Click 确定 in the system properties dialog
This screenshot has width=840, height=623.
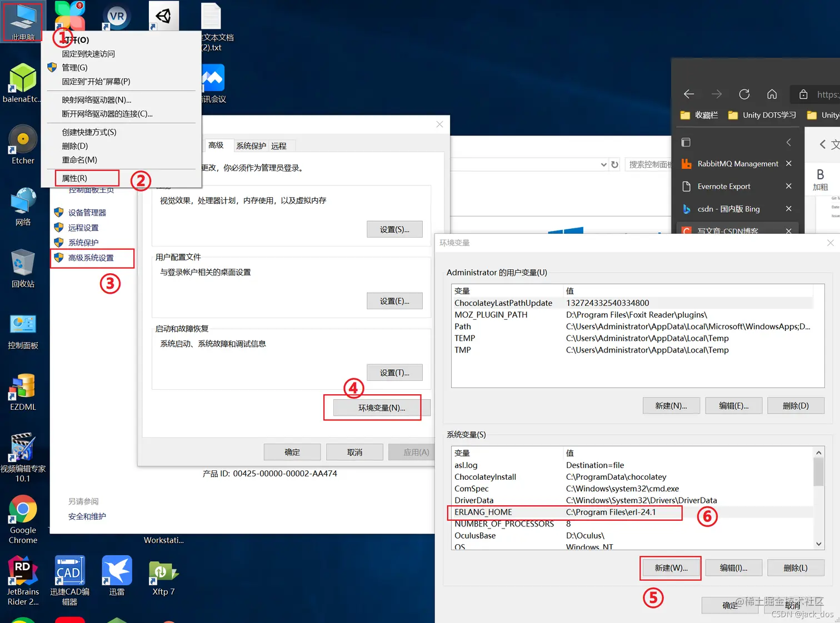[292, 452]
